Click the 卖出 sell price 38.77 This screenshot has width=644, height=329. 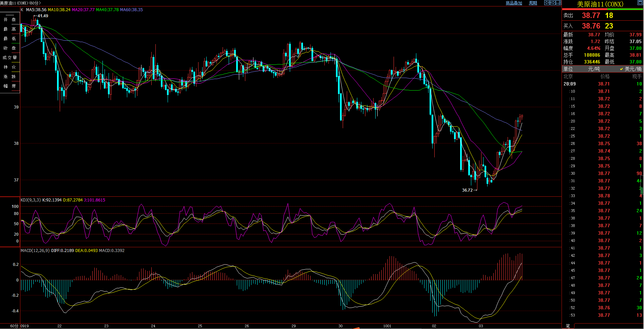(x=591, y=15)
